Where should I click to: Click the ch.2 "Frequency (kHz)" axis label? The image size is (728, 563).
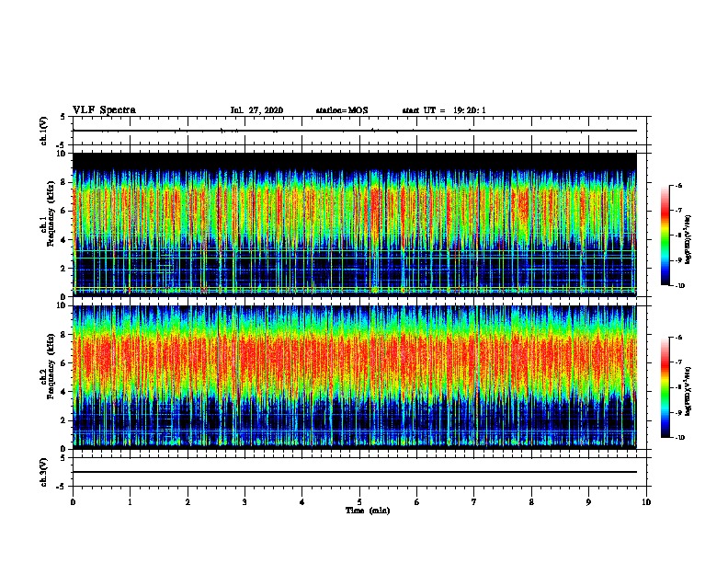point(51,366)
